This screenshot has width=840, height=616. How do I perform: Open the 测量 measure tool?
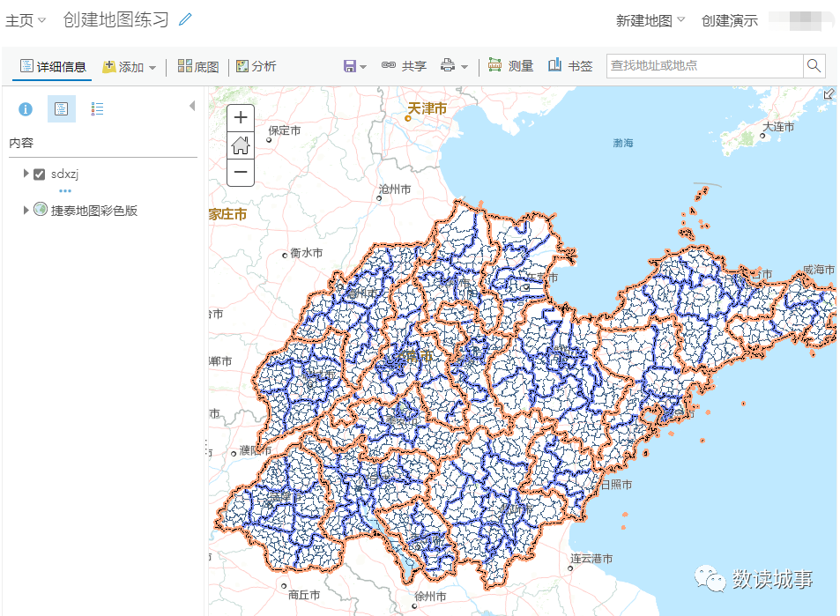click(x=510, y=65)
